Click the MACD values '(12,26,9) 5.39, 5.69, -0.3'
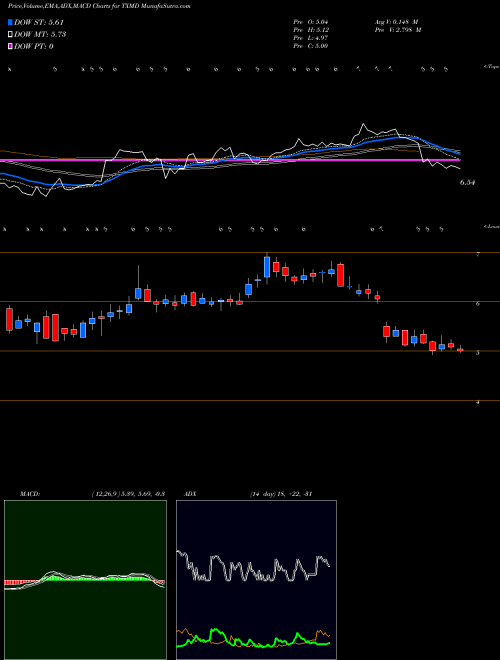The height and width of the screenshot is (660, 500). (x=128, y=494)
